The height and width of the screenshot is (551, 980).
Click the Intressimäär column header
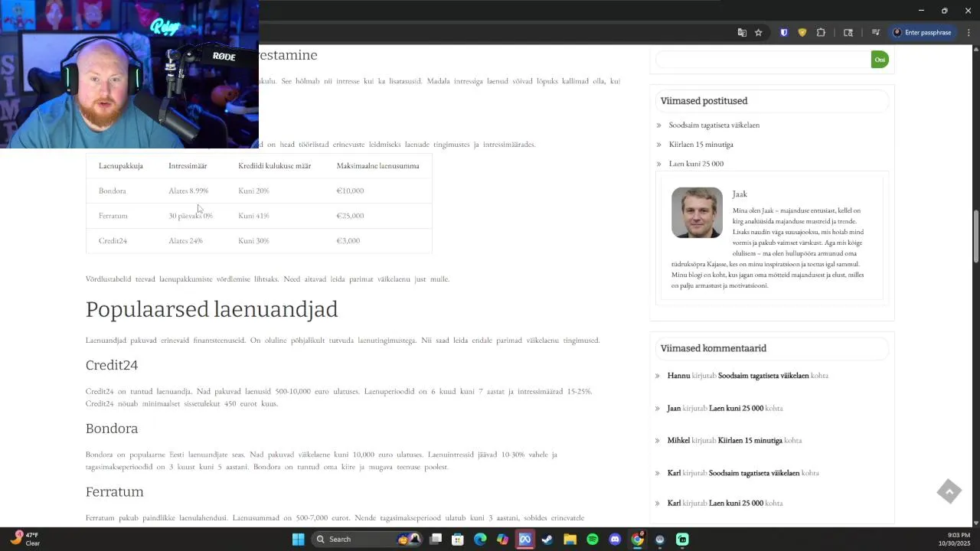tap(188, 165)
